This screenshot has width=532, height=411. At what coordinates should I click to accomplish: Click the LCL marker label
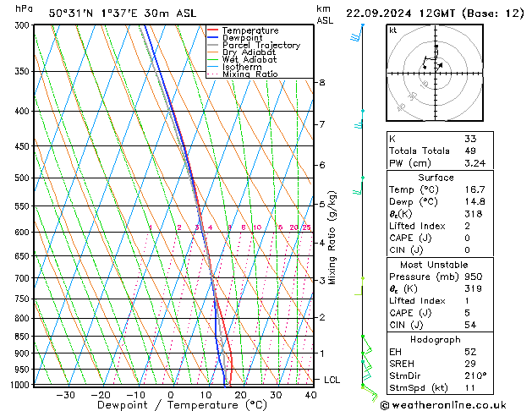pos(332,380)
